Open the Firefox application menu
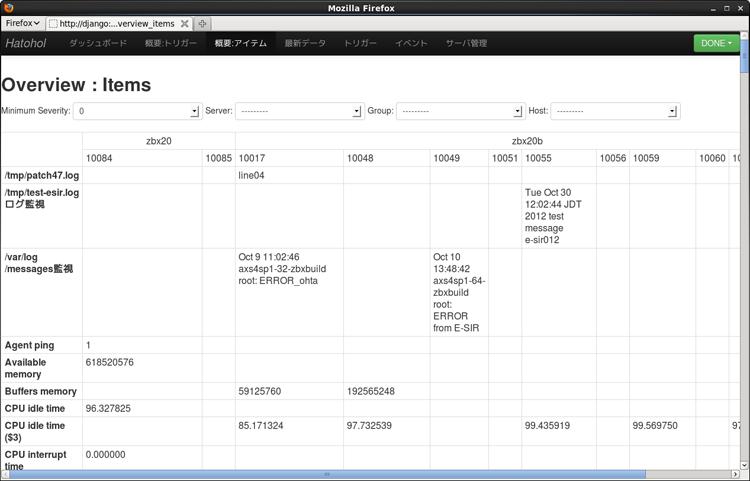 coord(23,22)
